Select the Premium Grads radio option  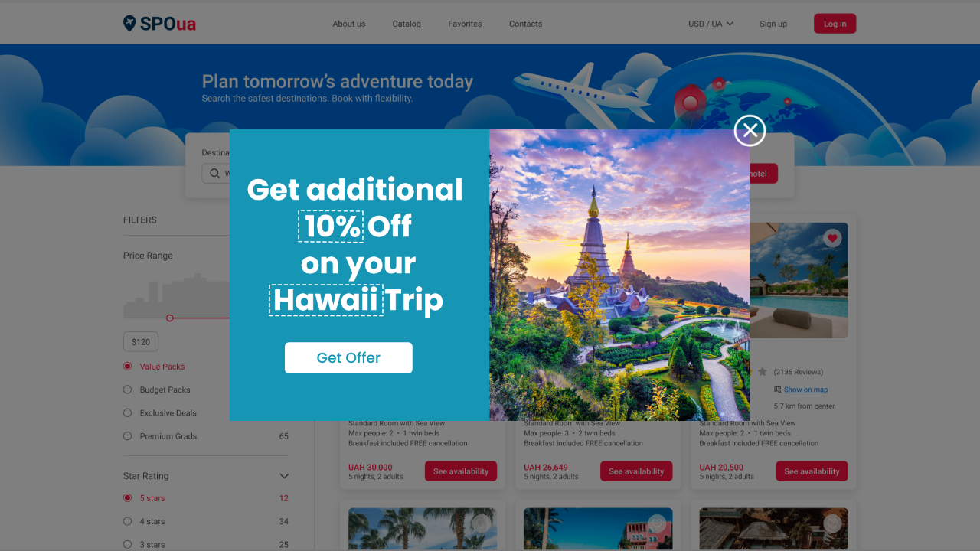(128, 436)
